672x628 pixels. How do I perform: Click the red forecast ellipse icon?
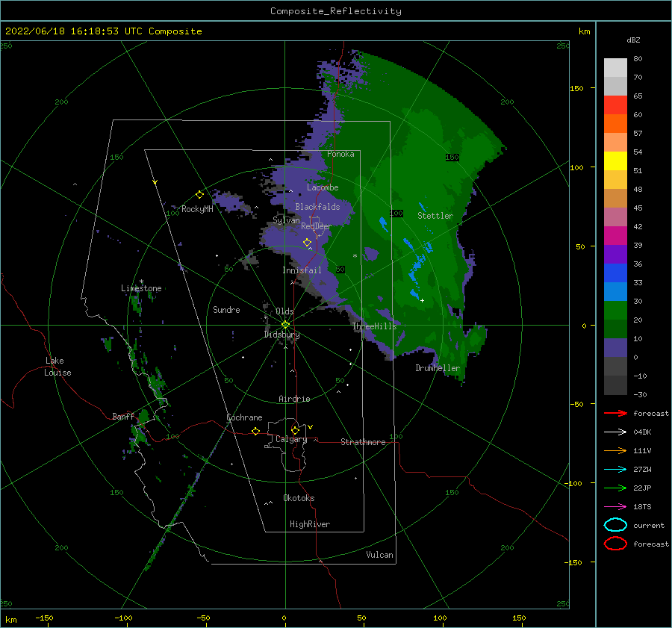[x=615, y=544]
